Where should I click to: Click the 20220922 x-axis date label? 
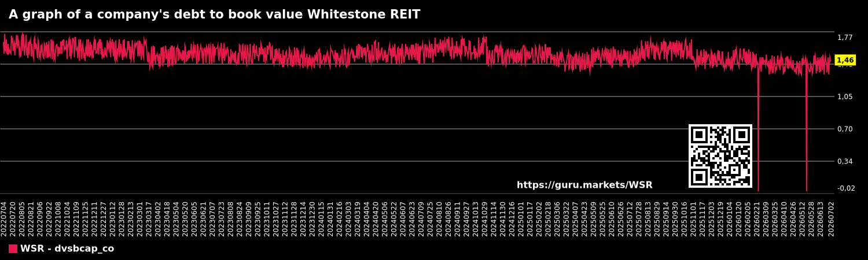point(49,218)
